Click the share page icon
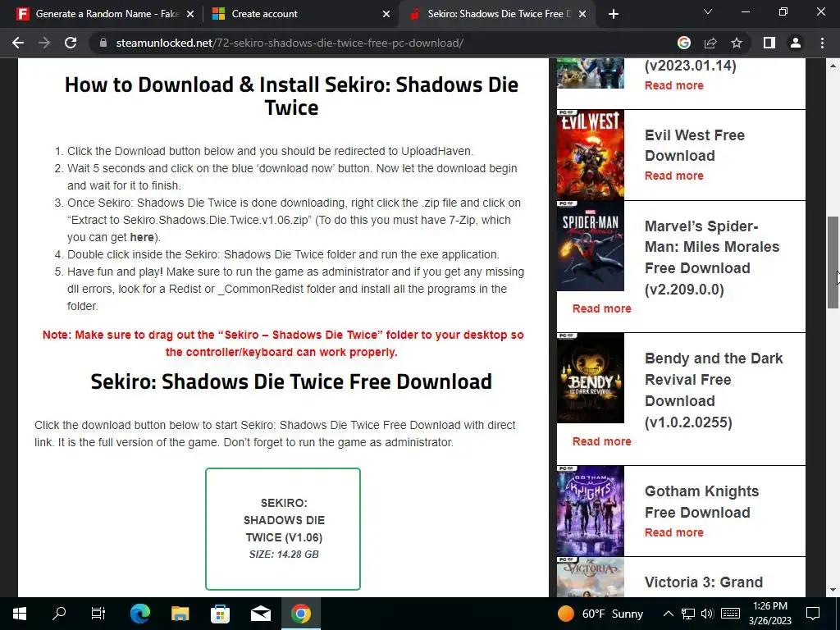 pos(710,43)
